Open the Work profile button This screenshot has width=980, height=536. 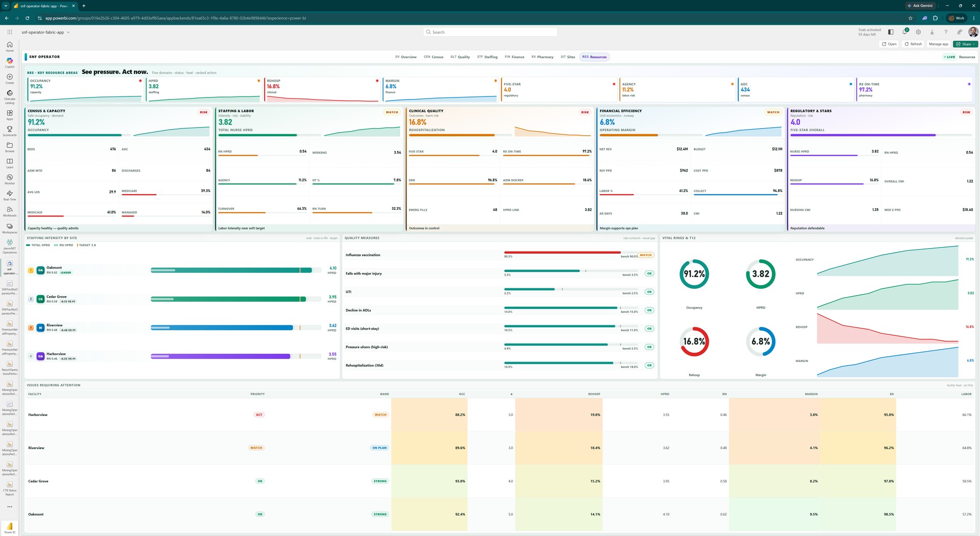957,18
